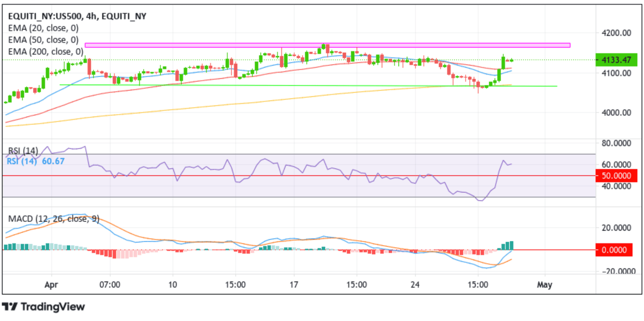Click the 07:00 time axis label

point(110,285)
